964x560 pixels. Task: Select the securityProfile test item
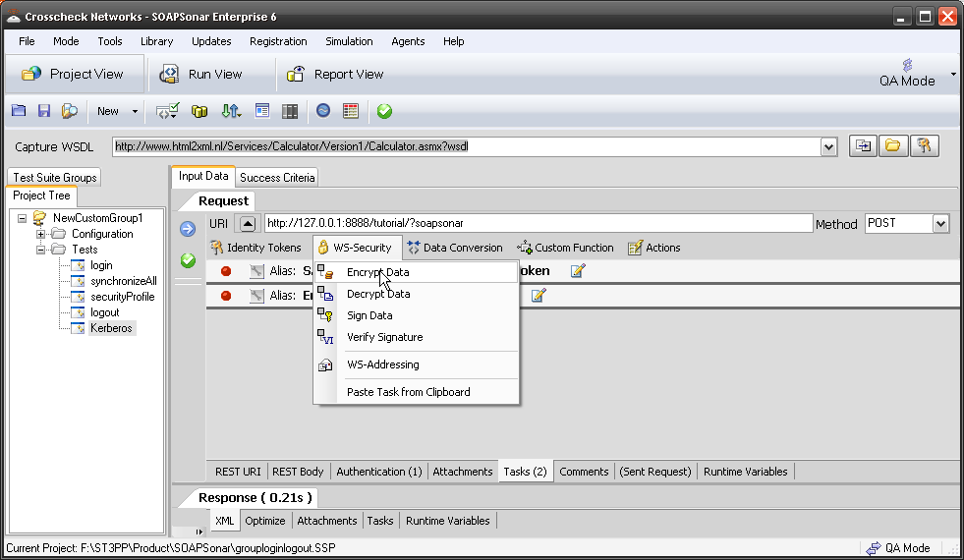pos(123,297)
